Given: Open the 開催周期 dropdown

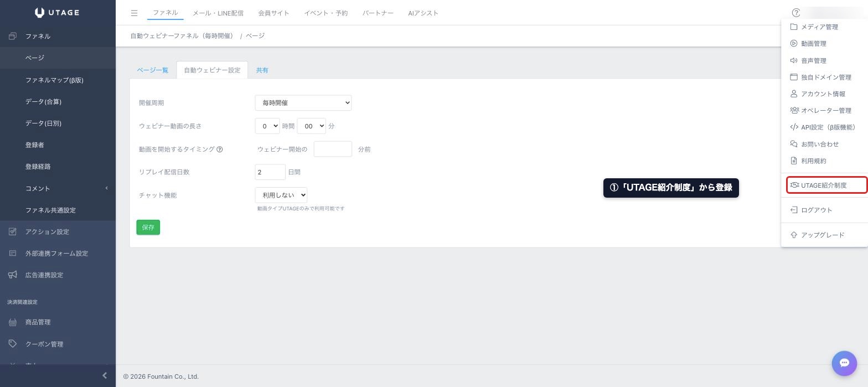Looking at the screenshot, I should pyautogui.click(x=303, y=103).
